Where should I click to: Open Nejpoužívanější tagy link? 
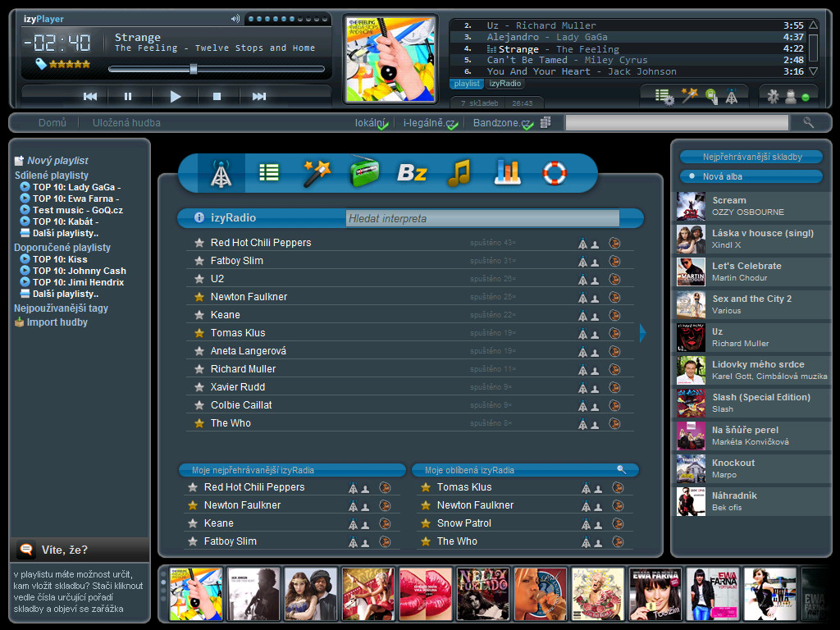tap(61, 308)
